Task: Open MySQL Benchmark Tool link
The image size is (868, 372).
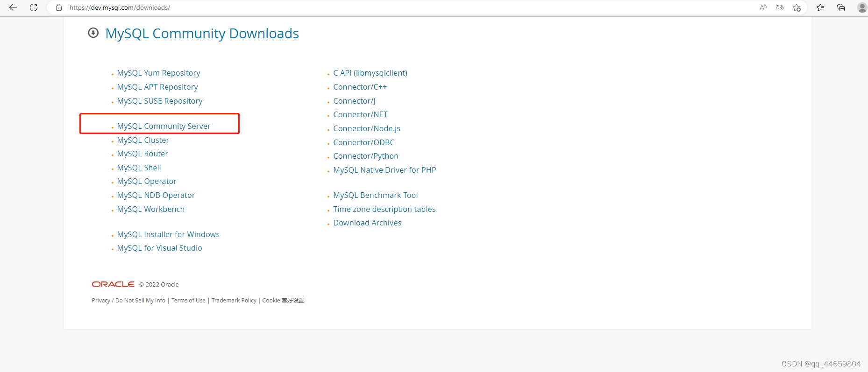Action: 376,195
